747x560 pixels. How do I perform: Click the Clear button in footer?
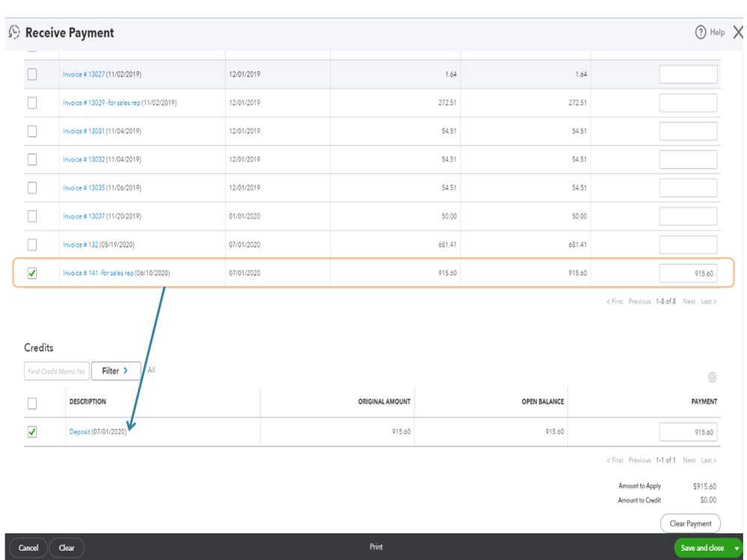[x=67, y=547]
